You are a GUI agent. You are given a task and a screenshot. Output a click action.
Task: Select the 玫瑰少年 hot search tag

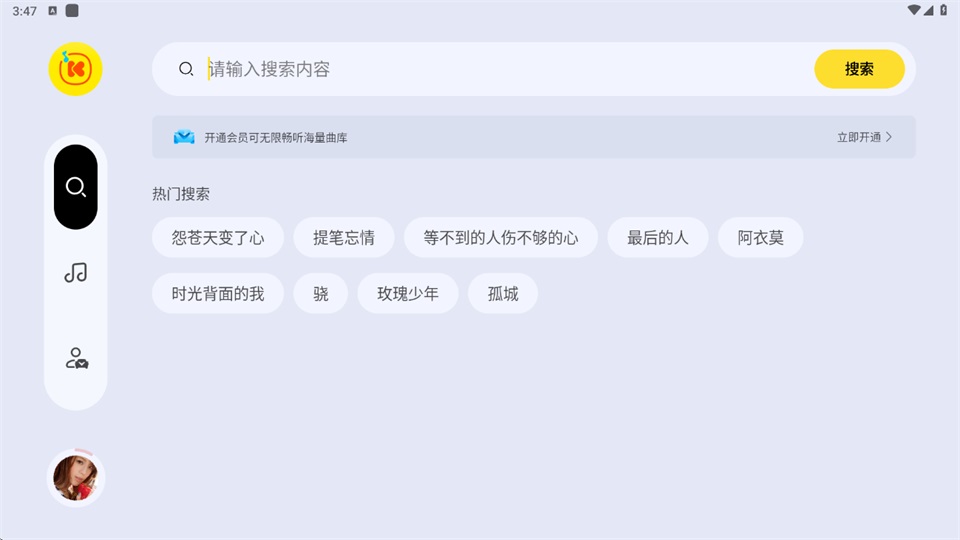pos(408,294)
